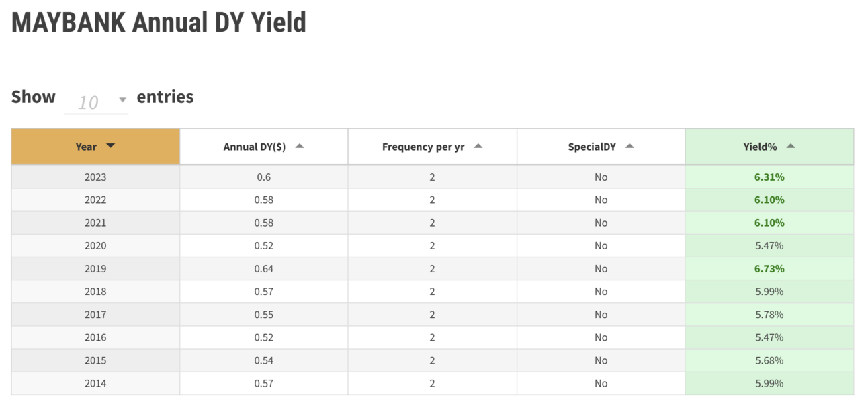Click the 2023 year cell
Image resolution: width=868 pixels, height=404 pixels.
95,177
